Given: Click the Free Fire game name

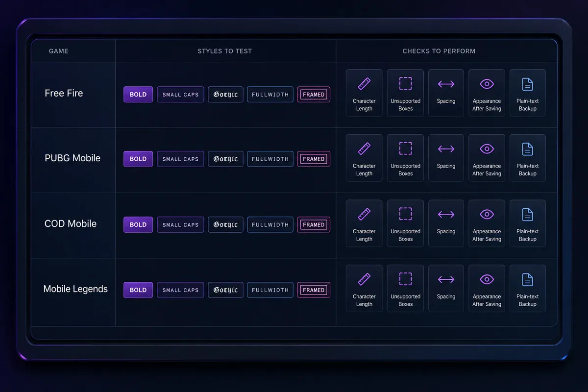Looking at the screenshot, I should (x=64, y=93).
